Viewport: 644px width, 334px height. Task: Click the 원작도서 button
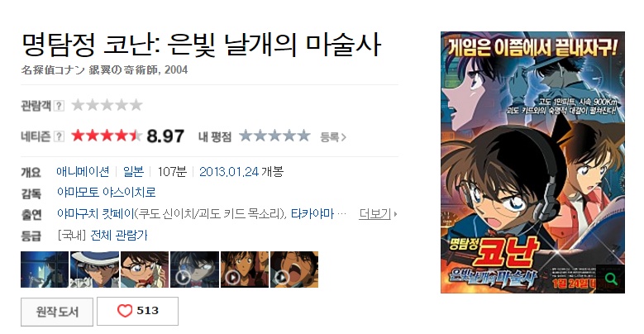pos(57,312)
